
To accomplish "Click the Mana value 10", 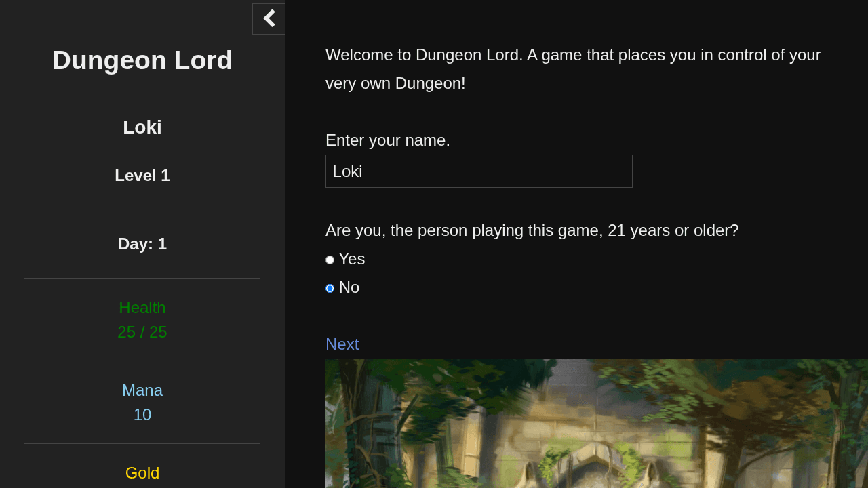I will coord(142,415).
